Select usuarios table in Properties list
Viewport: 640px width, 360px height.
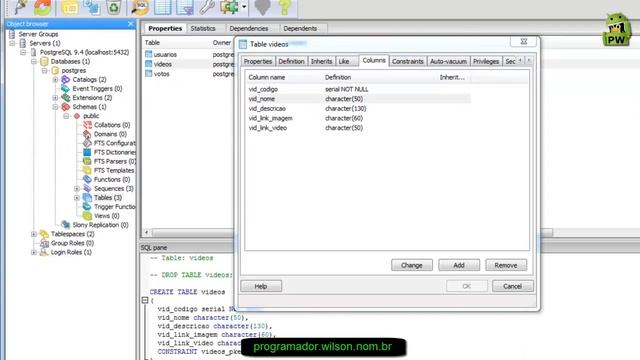click(x=165, y=54)
